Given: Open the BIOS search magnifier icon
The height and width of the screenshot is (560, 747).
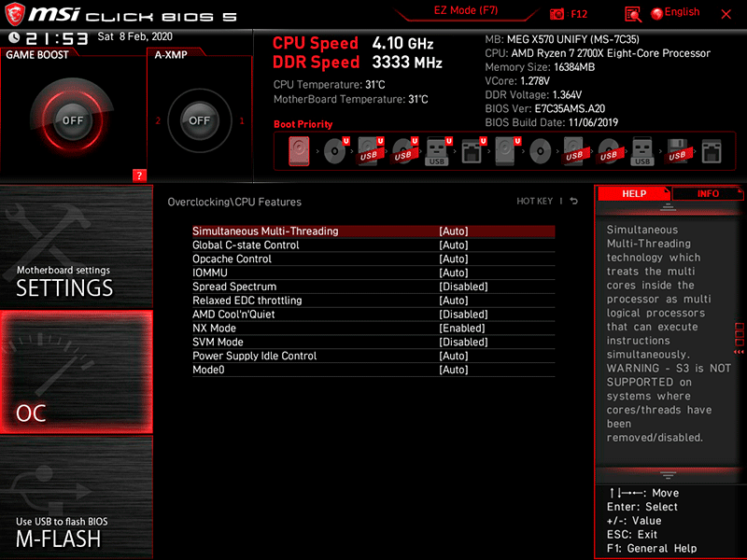Looking at the screenshot, I should [x=633, y=15].
